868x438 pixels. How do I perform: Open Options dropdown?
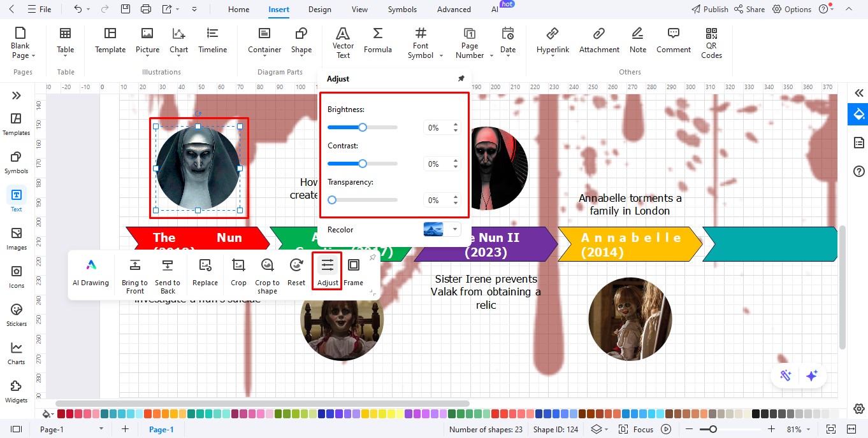click(792, 10)
